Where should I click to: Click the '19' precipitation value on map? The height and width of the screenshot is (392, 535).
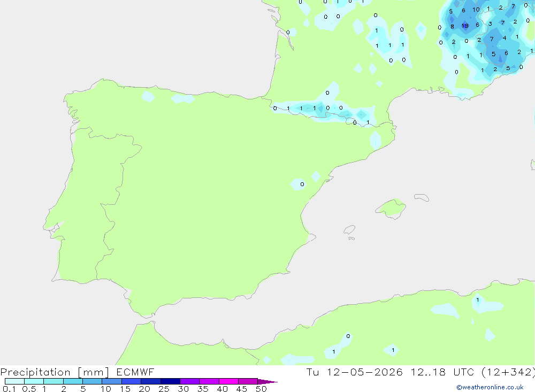[465, 26]
